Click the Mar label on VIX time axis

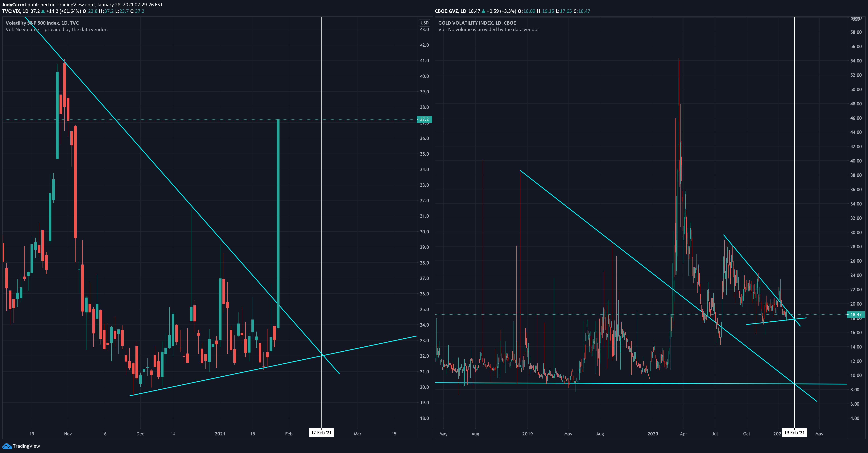[x=358, y=434]
